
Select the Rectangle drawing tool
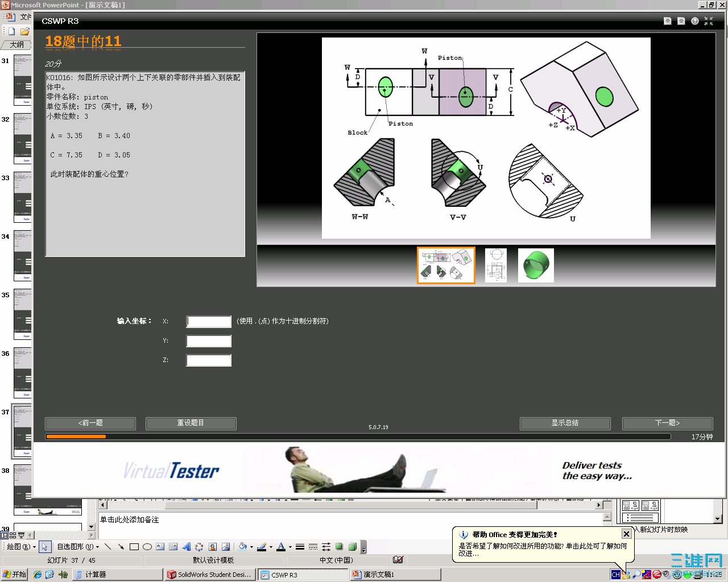[134, 547]
